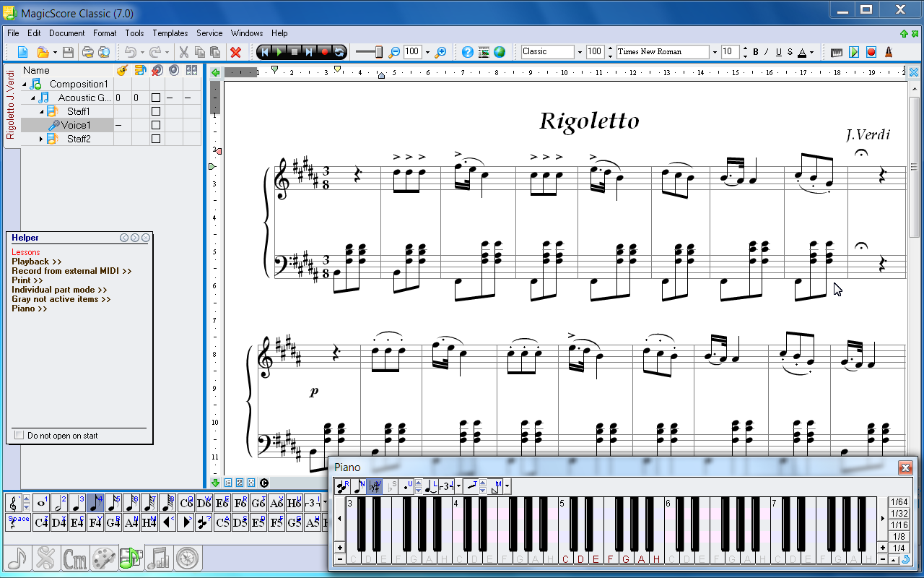The image size is (924, 578).
Task: Click the Print icon in toolbar
Action: tap(87, 52)
